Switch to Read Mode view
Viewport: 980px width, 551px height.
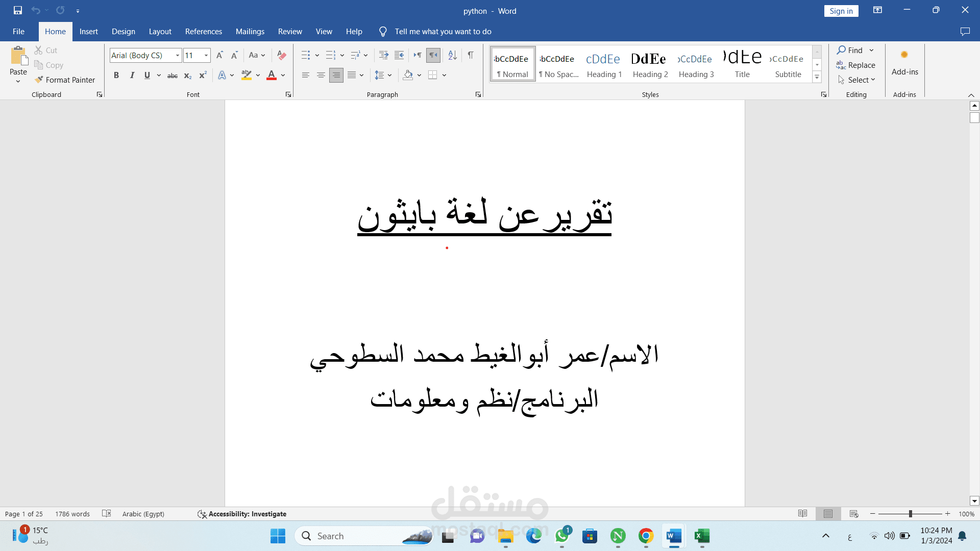click(803, 514)
